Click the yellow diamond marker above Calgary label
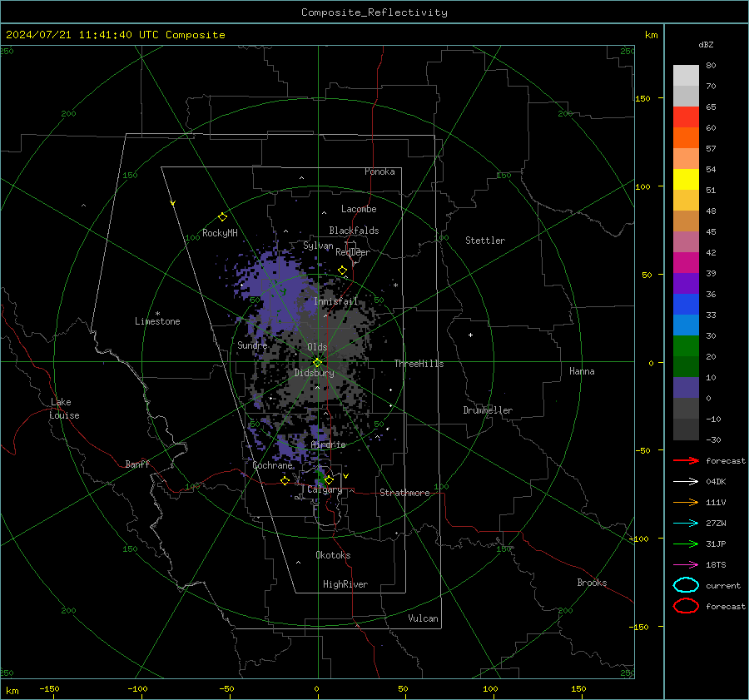 [x=329, y=479]
